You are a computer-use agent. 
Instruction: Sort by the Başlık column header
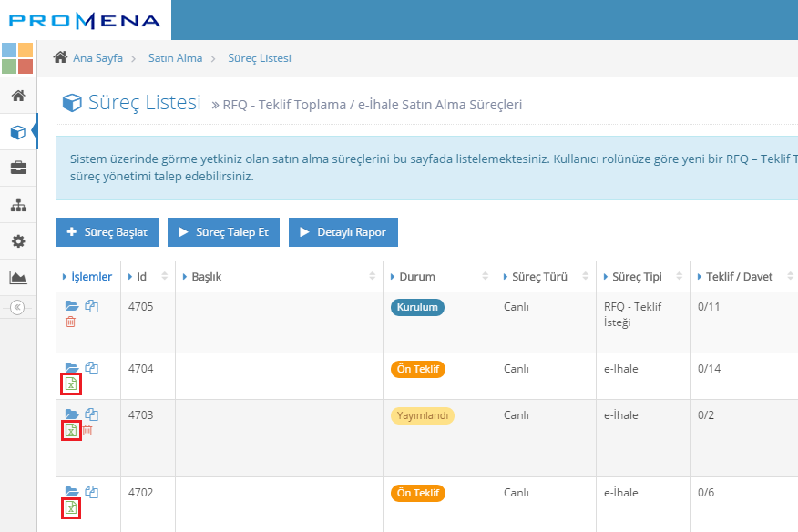pos(279,276)
